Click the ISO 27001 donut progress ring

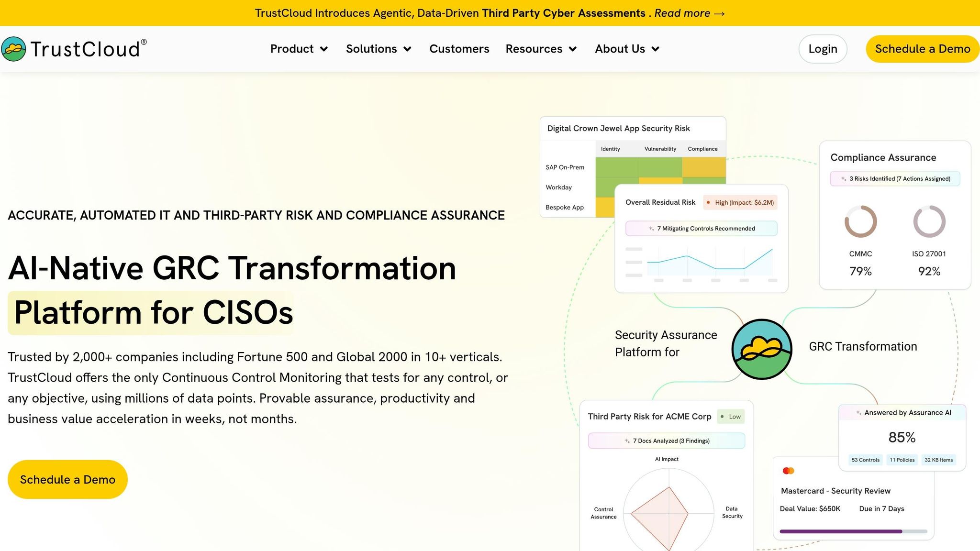[x=929, y=221]
